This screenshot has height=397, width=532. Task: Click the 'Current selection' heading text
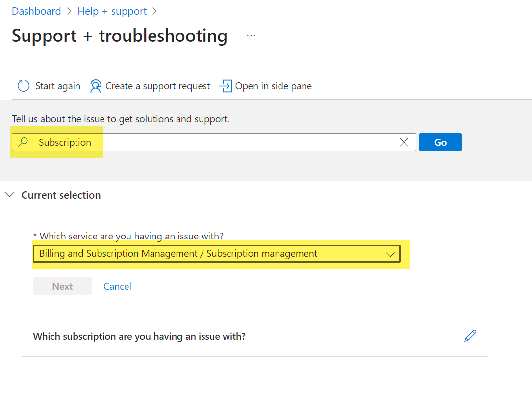pyautogui.click(x=61, y=195)
